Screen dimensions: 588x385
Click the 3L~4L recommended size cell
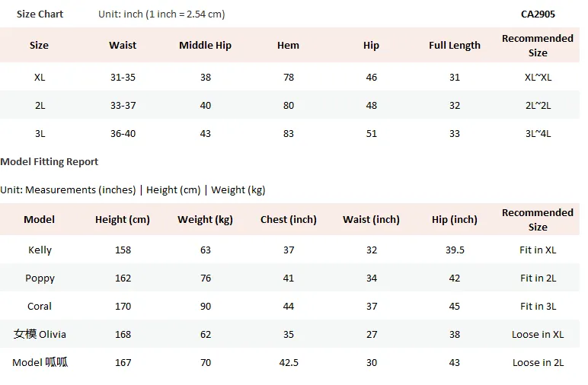coord(538,133)
